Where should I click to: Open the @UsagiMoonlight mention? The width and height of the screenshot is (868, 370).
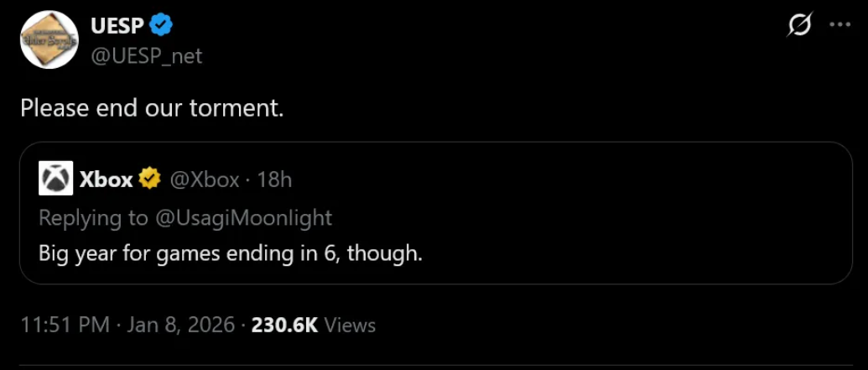click(242, 218)
